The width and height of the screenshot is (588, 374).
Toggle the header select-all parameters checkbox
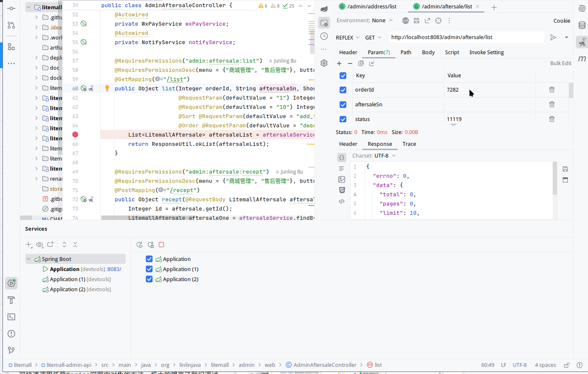pyautogui.click(x=343, y=76)
